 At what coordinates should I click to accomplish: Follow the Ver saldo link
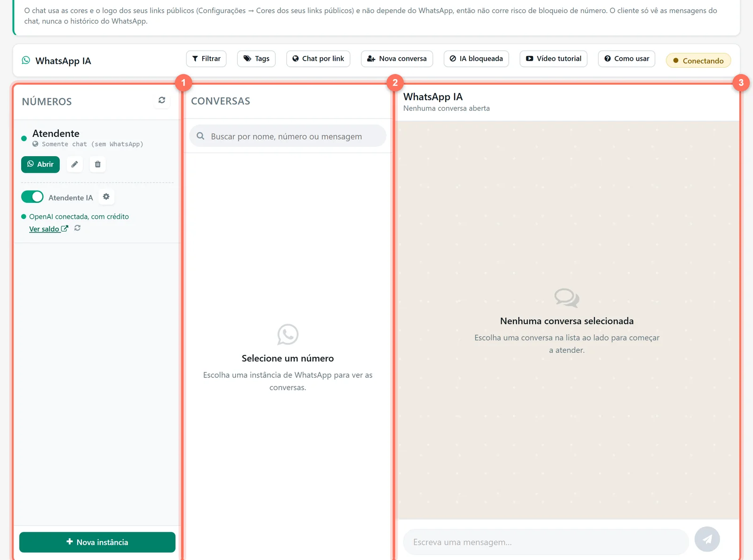(48, 229)
